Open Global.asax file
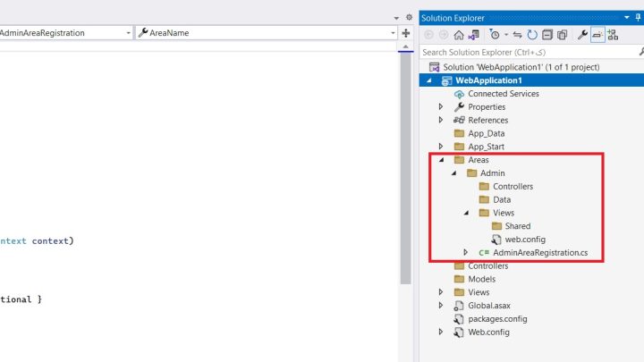The height and width of the screenshot is (362, 644). click(488, 306)
